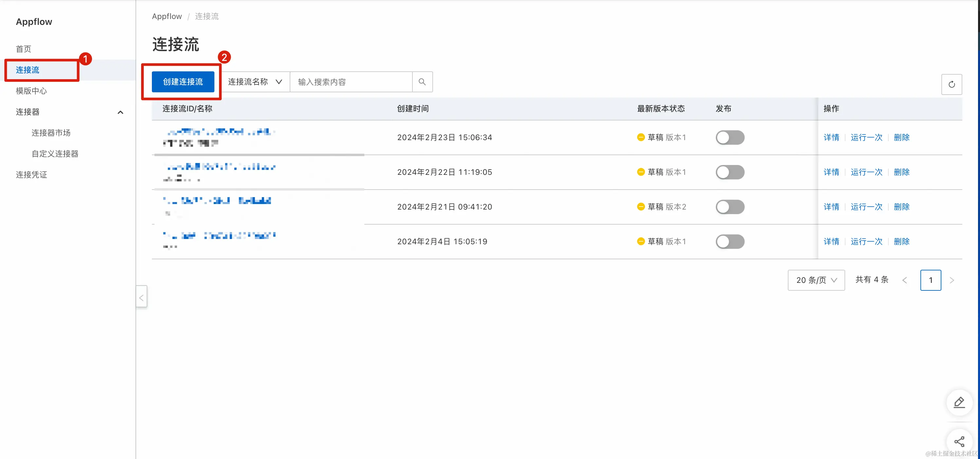Collapse the 连接器 sidebar section
The image size is (980, 459).
pos(120,112)
